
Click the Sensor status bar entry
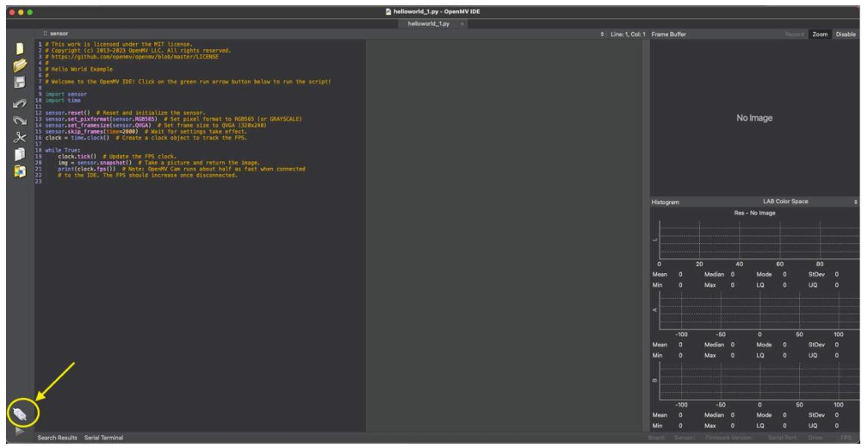(x=684, y=438)
